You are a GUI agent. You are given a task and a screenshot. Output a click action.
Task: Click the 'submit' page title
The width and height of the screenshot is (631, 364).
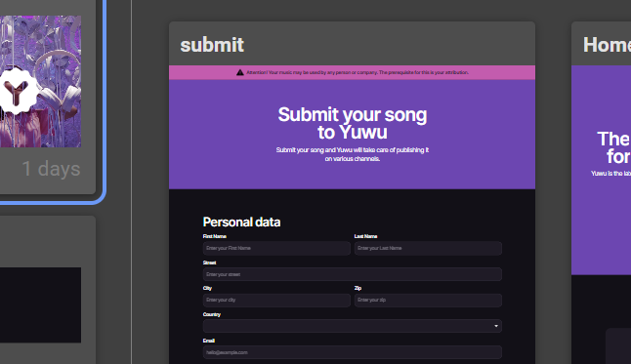[212, 45]
